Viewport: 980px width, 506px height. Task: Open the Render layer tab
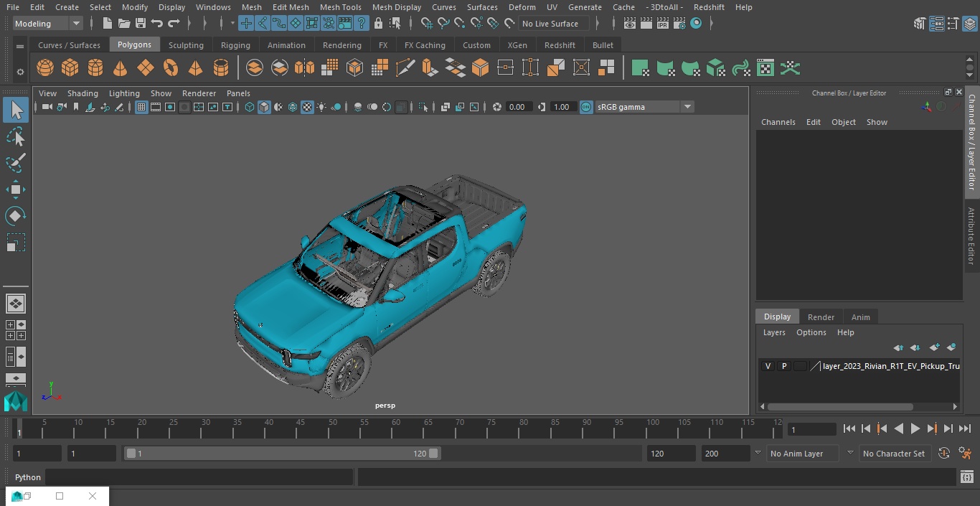tap(821, 317)
